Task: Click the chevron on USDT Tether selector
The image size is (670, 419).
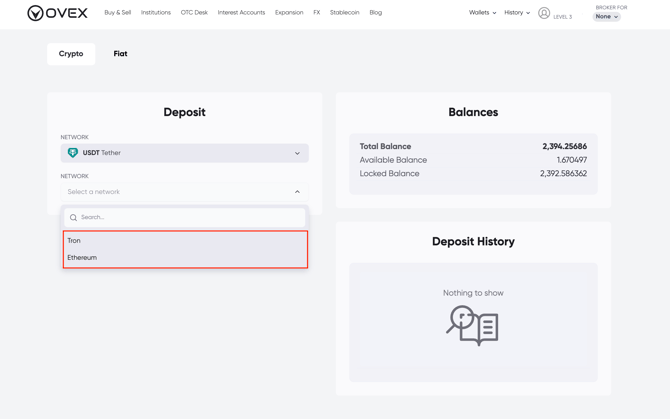Action: (297, 153)
